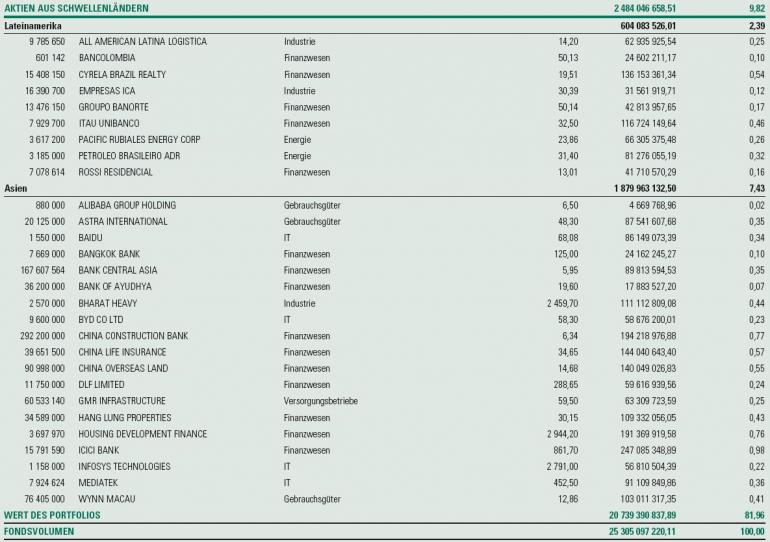Select the GROUPO BANORTE entry
Image resolution: width=770 pixels, height=542 pixels.
pyautogui.click(x=113, y=107)
